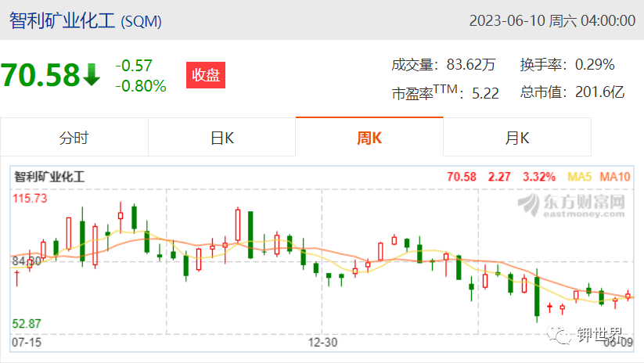Click the last candlestick on the chart
Screen dimensions: 644x363
628,295
